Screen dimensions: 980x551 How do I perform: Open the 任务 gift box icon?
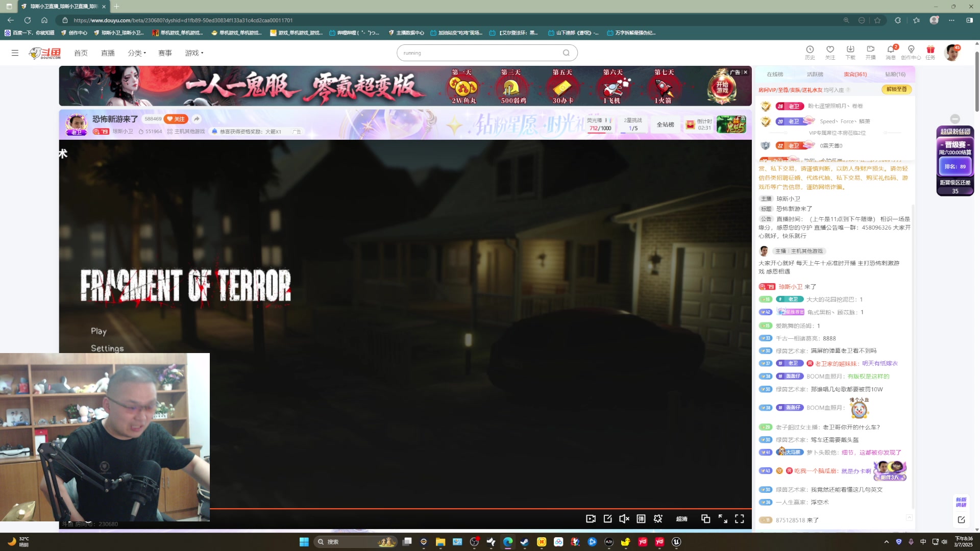930,52
